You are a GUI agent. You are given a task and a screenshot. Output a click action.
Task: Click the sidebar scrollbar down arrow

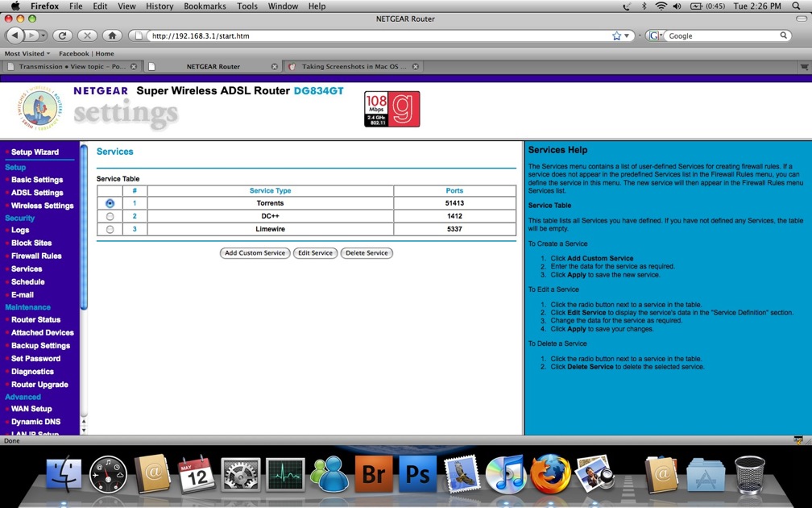click(x=84, y=431)
